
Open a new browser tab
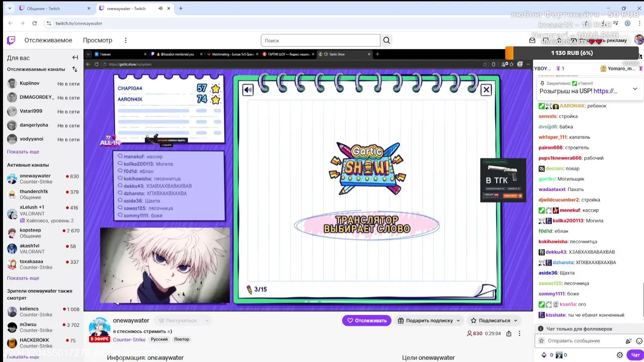tap(181, 8)
